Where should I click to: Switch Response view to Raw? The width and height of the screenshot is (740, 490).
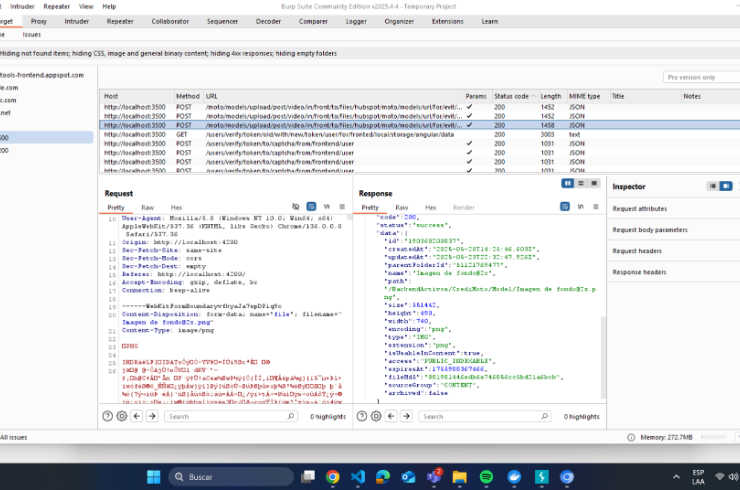pos(402,207)
